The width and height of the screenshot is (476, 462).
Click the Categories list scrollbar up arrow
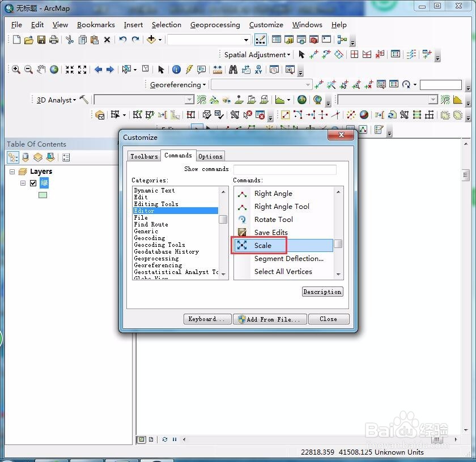click(x=223, y=192)
